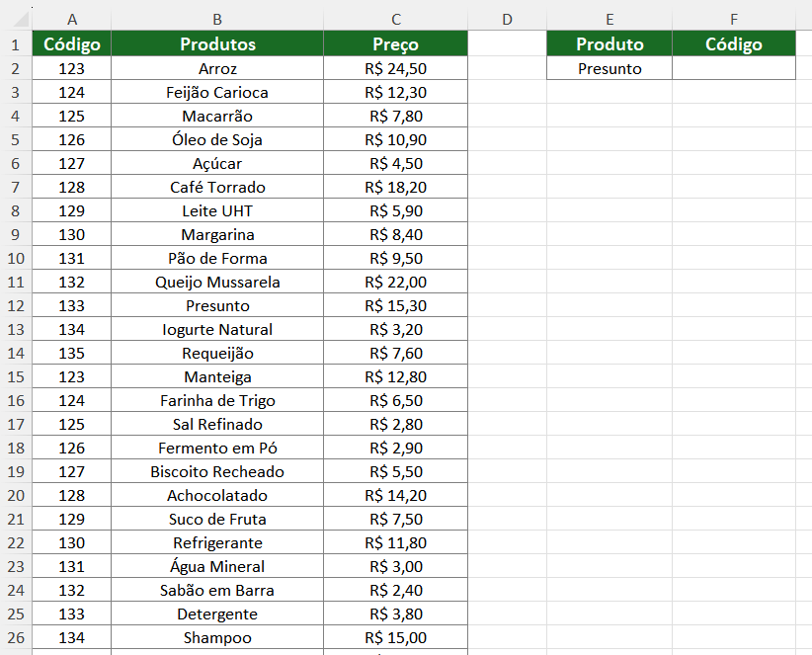Click the Biscoito Recheado cell

(217, 472)
